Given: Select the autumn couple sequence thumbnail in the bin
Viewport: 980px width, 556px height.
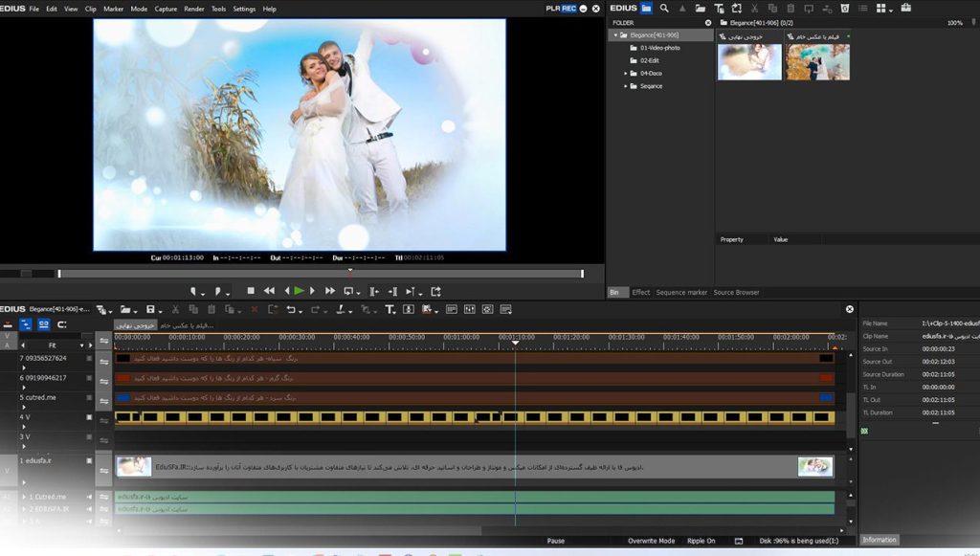Looking at the screenshot, I should pos(817,61).
